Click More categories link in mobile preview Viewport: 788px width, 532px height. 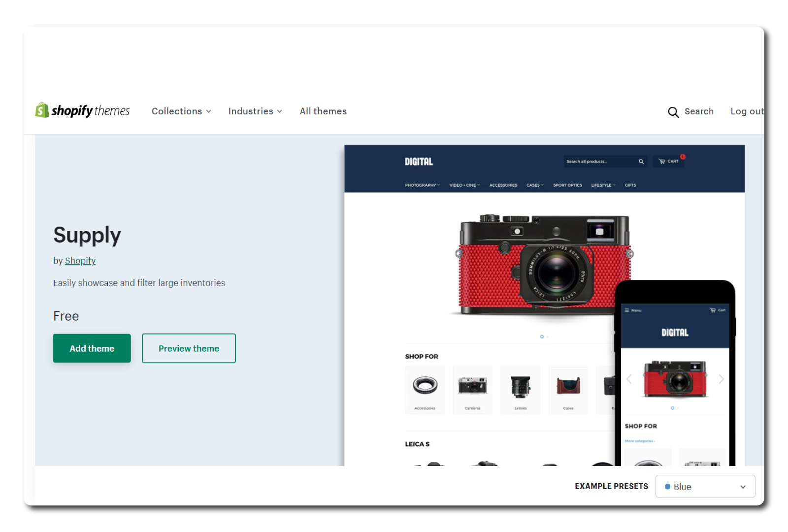640,441
